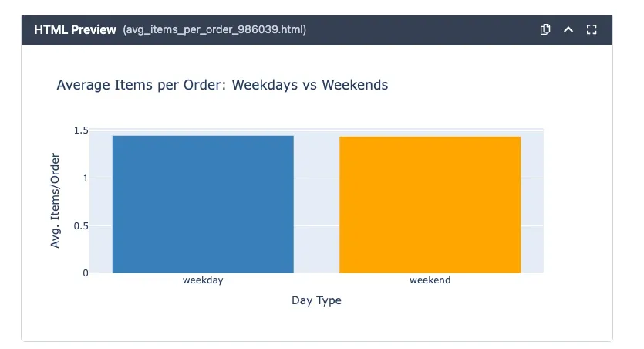
Task: Click the Avg. Items/Order y-axis title
Action: (56, 201)
